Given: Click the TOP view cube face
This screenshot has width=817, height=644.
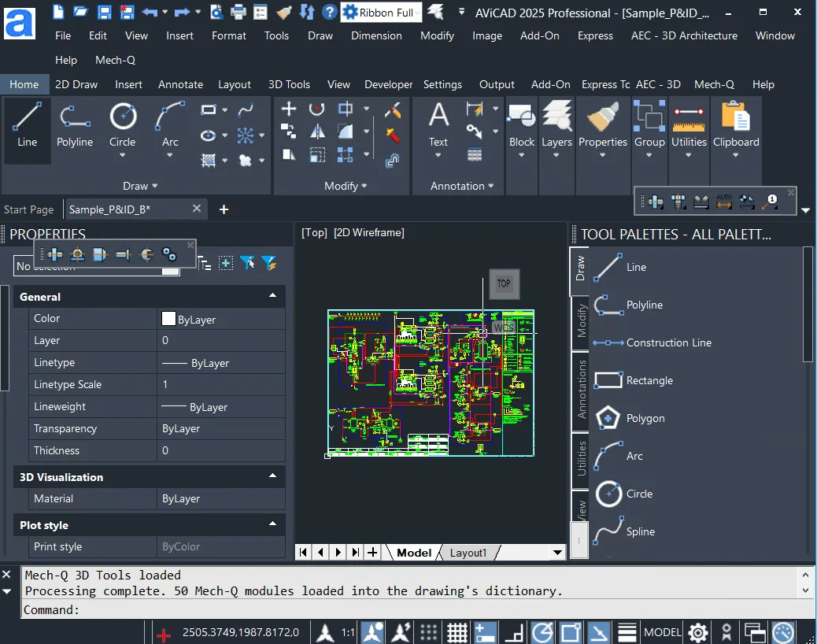Looking at the screenshot, I should [x=504, y=283].
